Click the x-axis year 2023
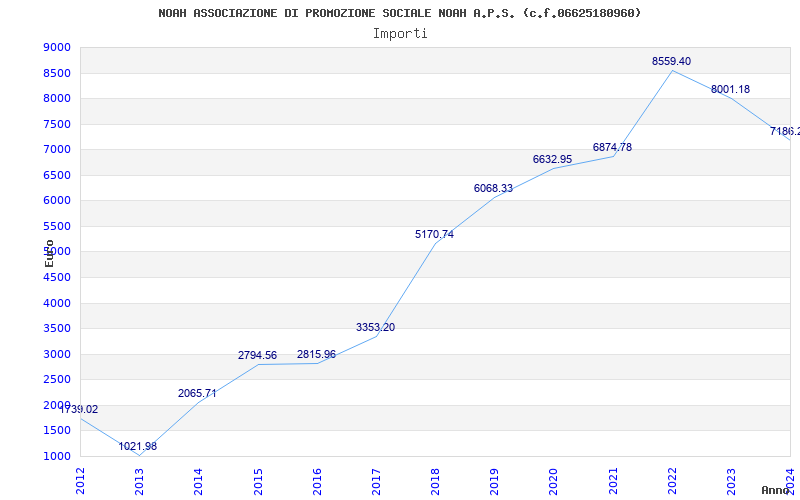 (732, 481)
